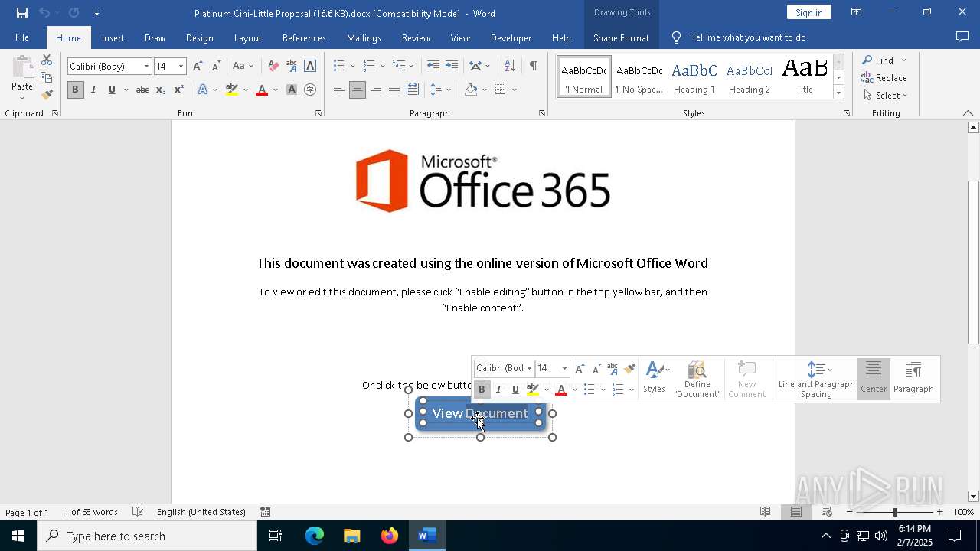Click the ribbon font color A swatch
Screen dimensions: 980x551
pos(262,90)
